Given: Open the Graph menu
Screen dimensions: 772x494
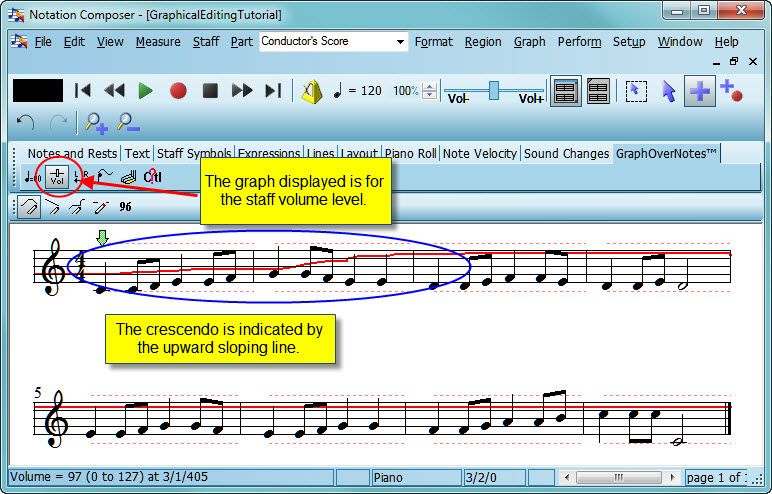Looking at the screenshot, I should (529, 42).
